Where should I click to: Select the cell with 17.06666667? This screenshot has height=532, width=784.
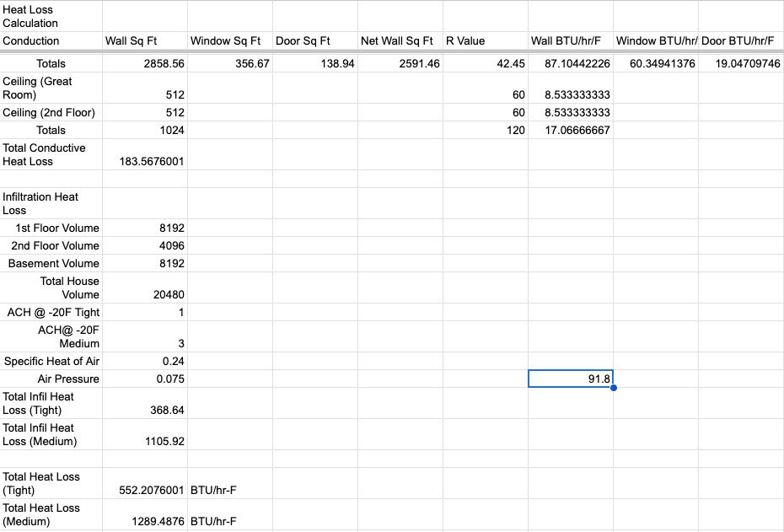tap(571, 130)
